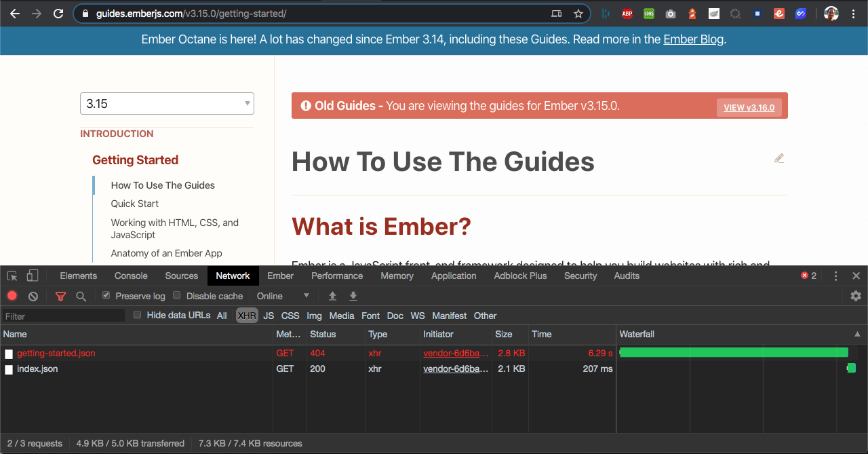Open Anatomy of an Ember App link
Image resolution: width=868 pixels, height=454 pixels.
coord(167,253)
